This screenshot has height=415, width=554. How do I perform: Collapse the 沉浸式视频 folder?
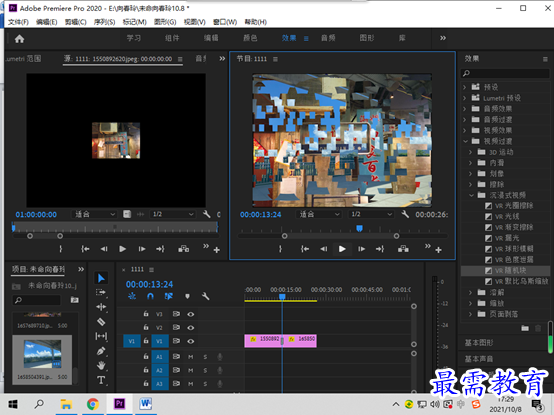click(471, 195)
